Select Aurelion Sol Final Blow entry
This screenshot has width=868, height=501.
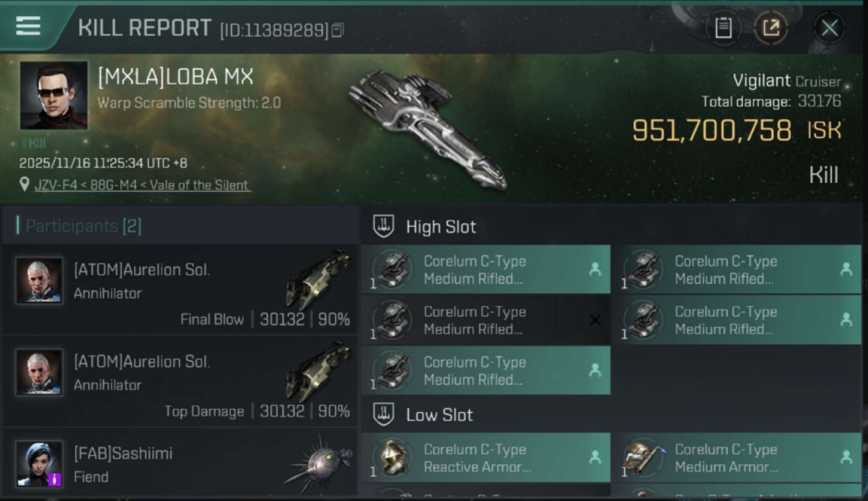click(180, 290)
